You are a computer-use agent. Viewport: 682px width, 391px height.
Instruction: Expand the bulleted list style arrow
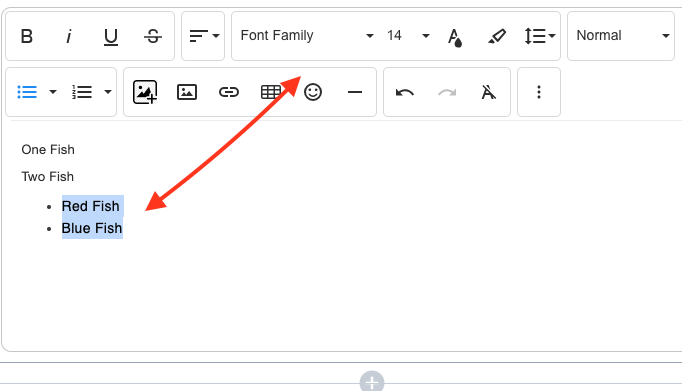tap(53, 92)
